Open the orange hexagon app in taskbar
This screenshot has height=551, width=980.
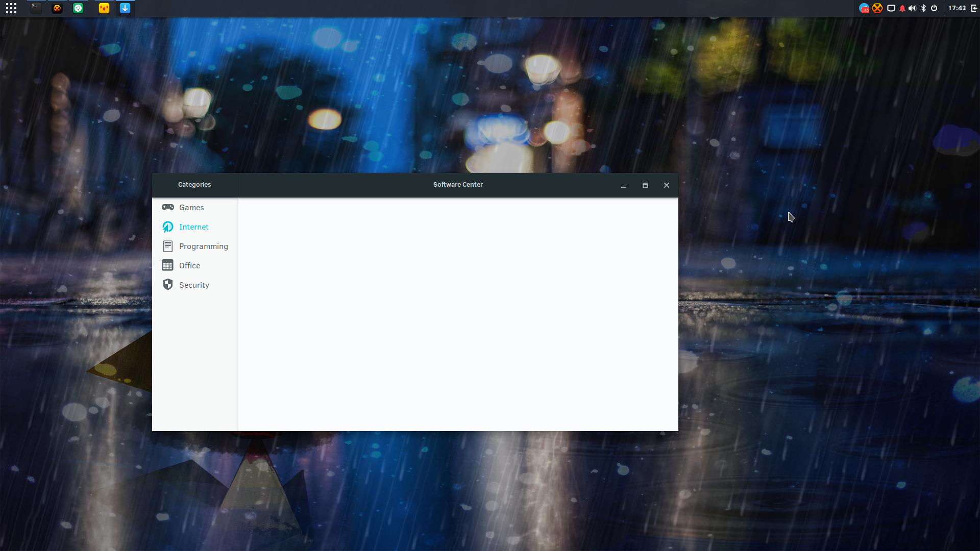click(x=57, y=8)
